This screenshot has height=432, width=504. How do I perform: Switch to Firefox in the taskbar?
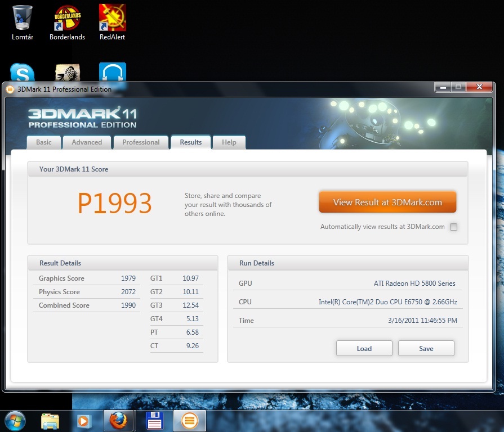pyautogui.click(x=118, y=421)
